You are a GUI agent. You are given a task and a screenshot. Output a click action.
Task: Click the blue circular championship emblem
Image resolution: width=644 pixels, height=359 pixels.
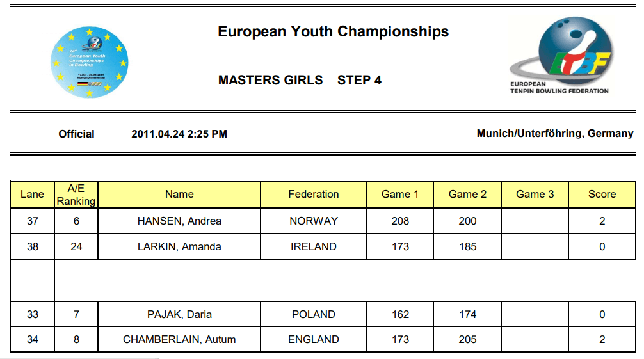[x=89, y=63]
